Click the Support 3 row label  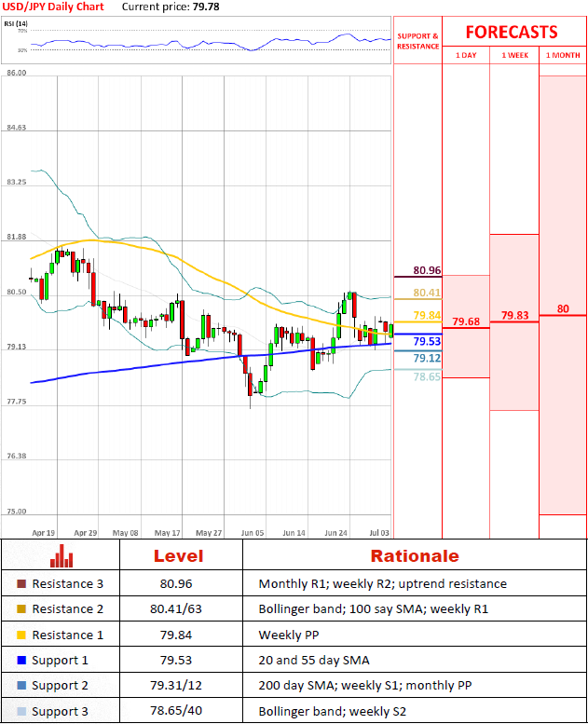point(60,711)
